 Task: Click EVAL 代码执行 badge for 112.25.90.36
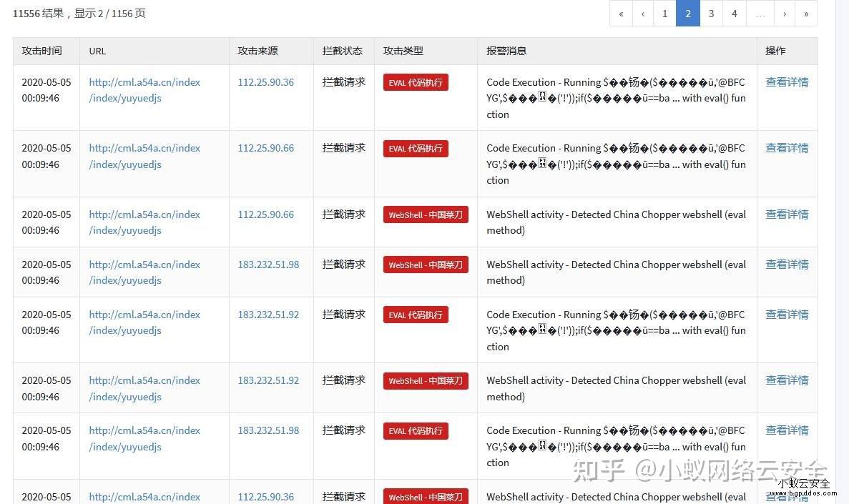[416, 82]
